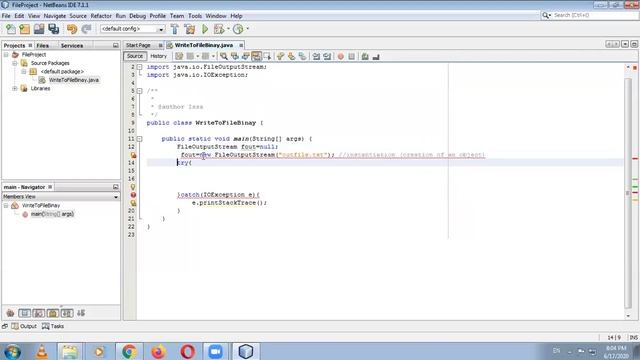
Task: Click the Uncomment icon in editor toolbar
Action: tap(376, 56)
